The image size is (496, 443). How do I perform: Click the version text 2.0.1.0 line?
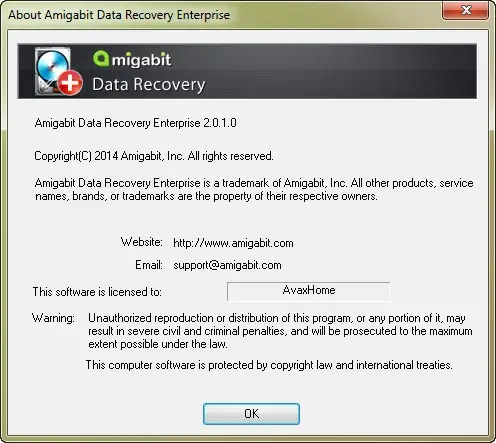click(x=136, y=123)
